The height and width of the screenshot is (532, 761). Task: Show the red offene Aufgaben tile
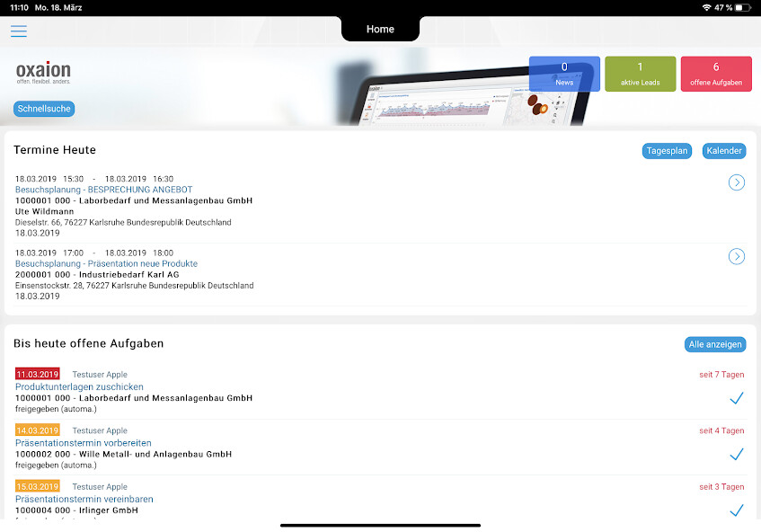(x=716, y=74)
